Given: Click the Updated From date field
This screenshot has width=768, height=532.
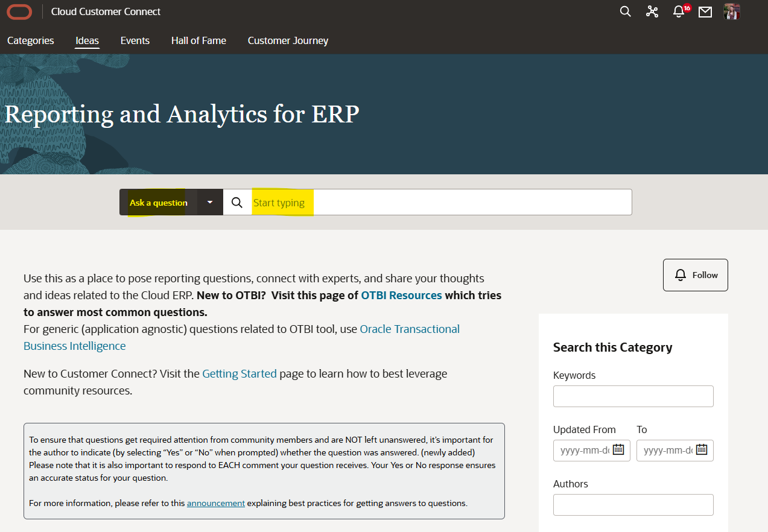Looking at the screenshot, I should [x=592, y=451].
